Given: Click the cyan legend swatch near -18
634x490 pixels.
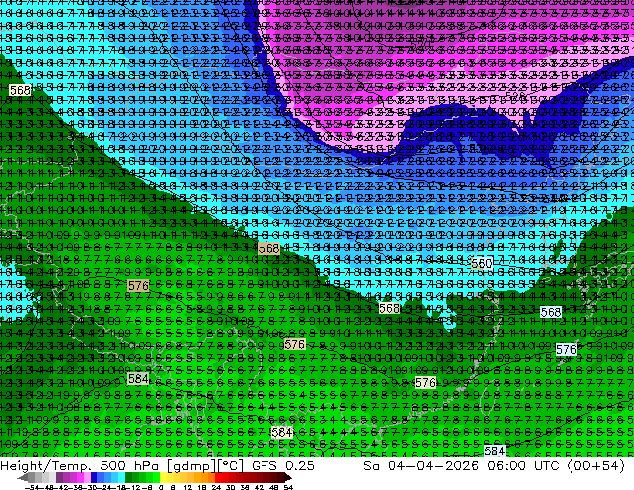Looking at the screenshot, I should click(121, 477).
